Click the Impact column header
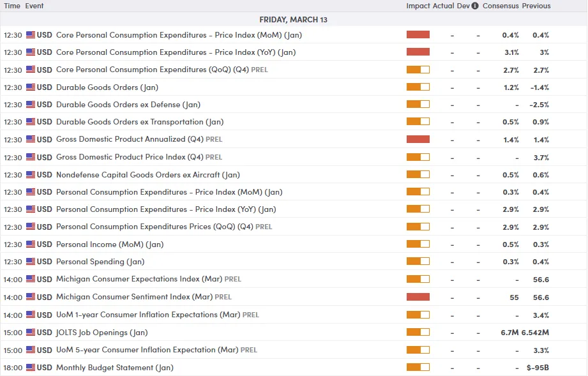 (418, 6)
